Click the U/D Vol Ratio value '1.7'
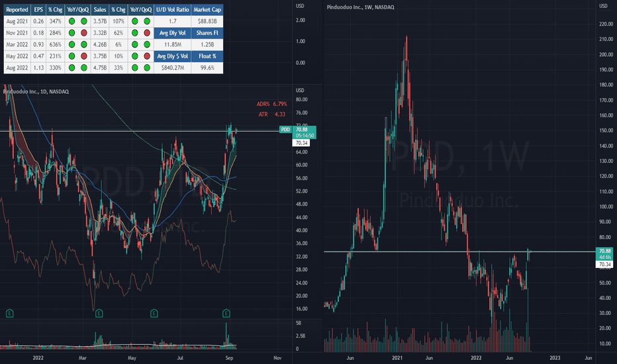Viewport: 617px width, 364px height. coord(172,21)
